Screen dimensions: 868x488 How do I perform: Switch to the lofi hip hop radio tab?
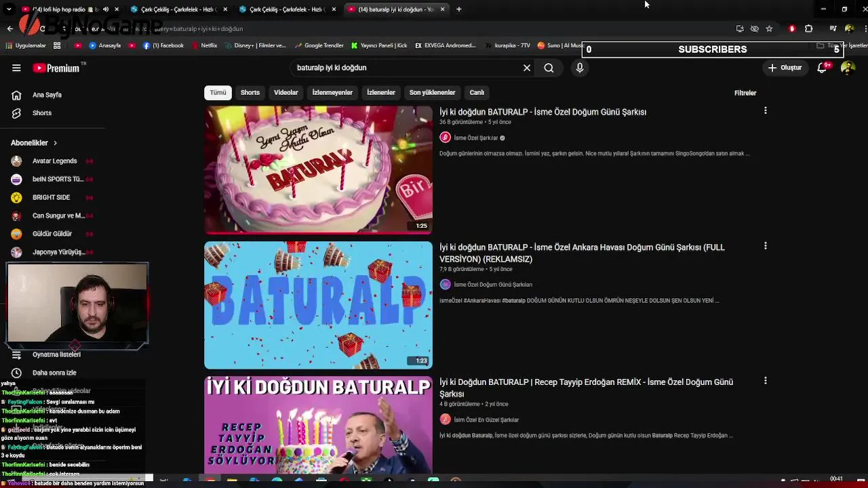(x=62, y=9)
